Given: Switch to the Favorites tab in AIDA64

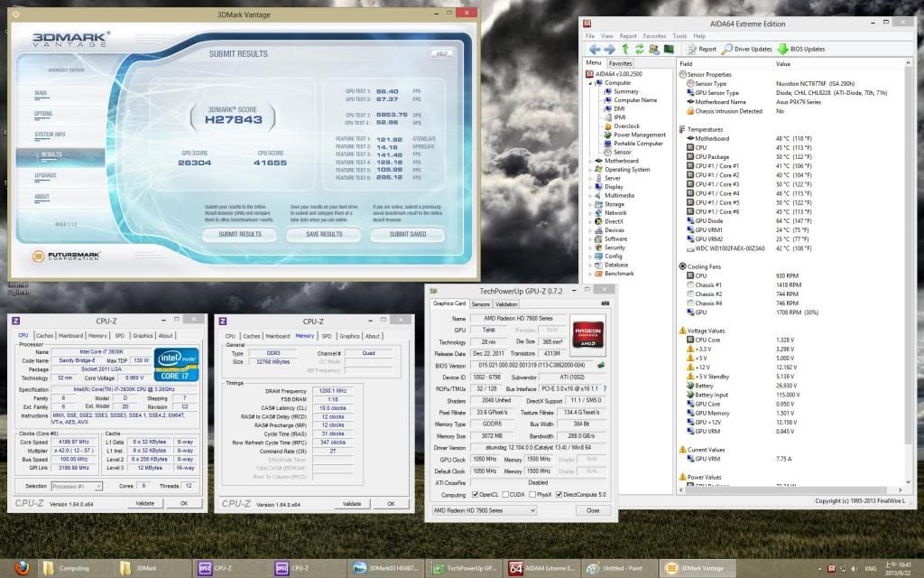Looking at the screenshot, I should pos(620,63).
